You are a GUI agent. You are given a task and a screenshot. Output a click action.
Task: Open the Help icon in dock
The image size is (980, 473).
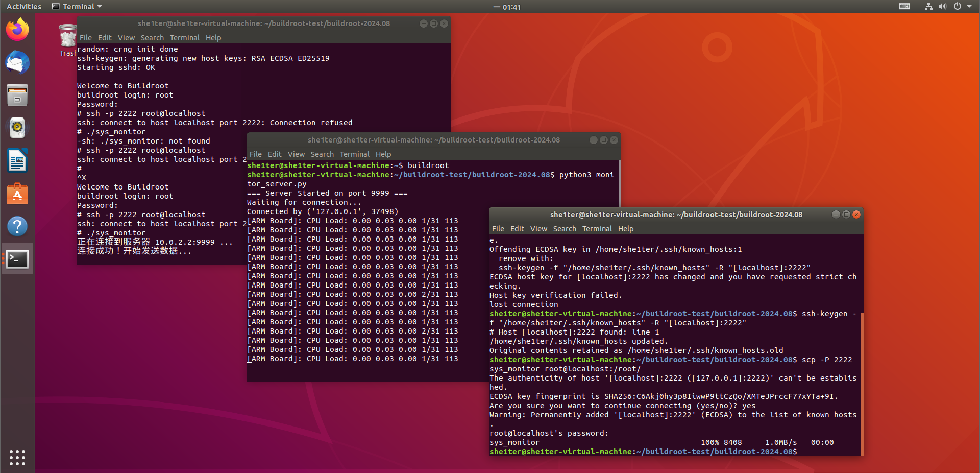(x=17, y=226)
